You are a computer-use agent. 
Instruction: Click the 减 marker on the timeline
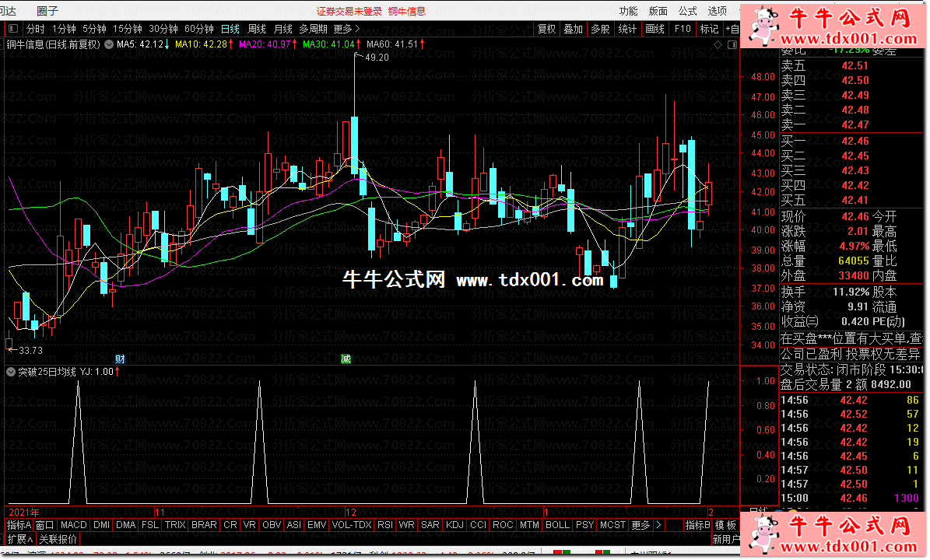point(346,359)
